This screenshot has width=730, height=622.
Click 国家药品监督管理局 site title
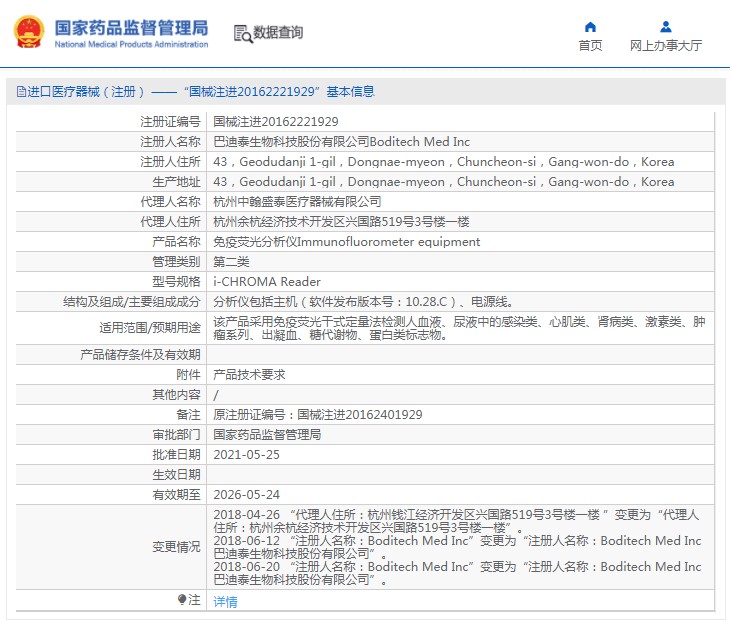tap(131, 28)
